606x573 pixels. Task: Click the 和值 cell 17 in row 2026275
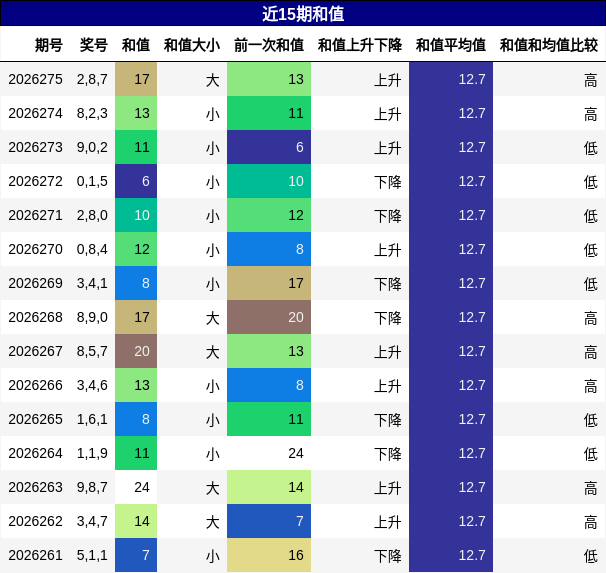136,79
